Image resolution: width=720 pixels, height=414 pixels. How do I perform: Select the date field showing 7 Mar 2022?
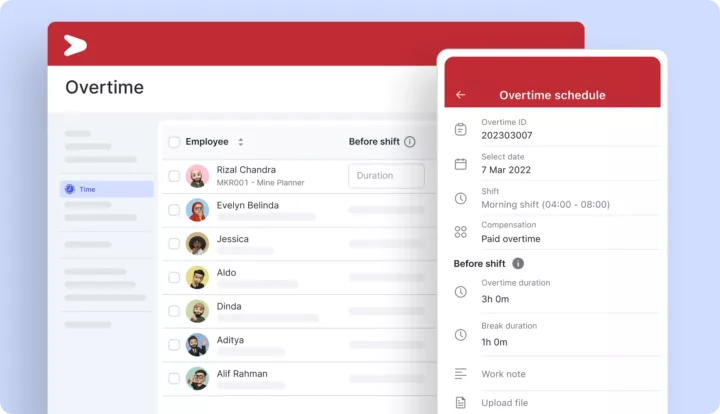506,170
